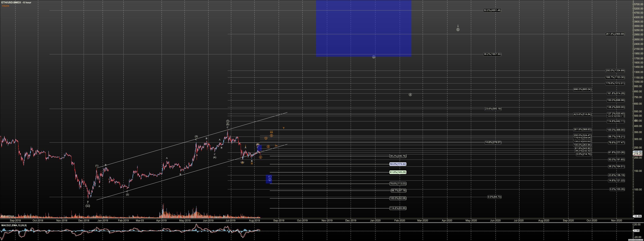Select the orange circled 4 wave label
The height and width of the screenshot is (241, 644).
[268, 147]
